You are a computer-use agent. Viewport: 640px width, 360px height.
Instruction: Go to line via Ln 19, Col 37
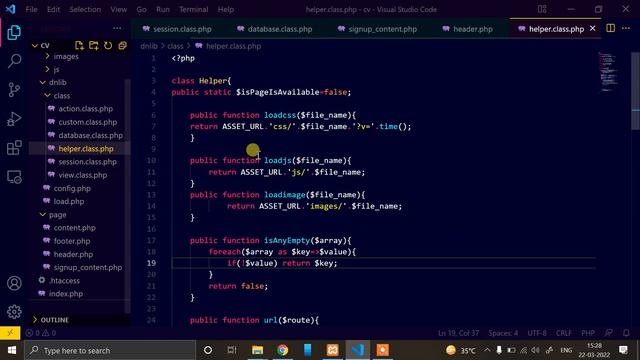[x=459, y=333]
